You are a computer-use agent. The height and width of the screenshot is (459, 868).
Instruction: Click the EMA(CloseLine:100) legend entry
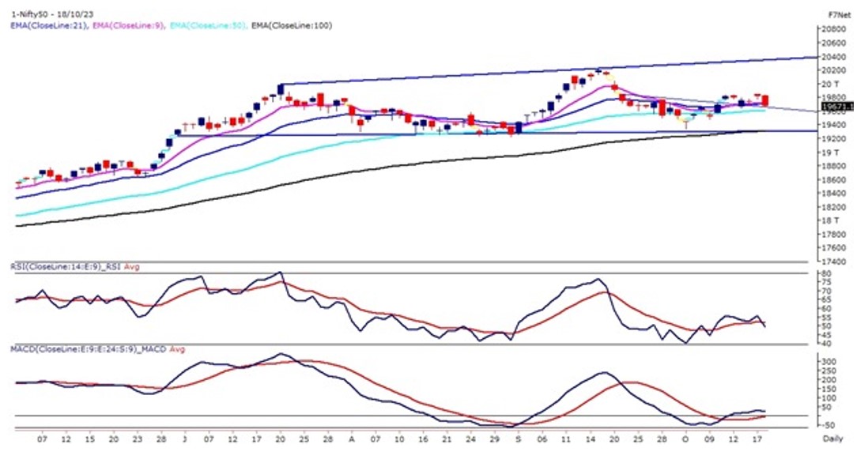click(x=292, y=25)
